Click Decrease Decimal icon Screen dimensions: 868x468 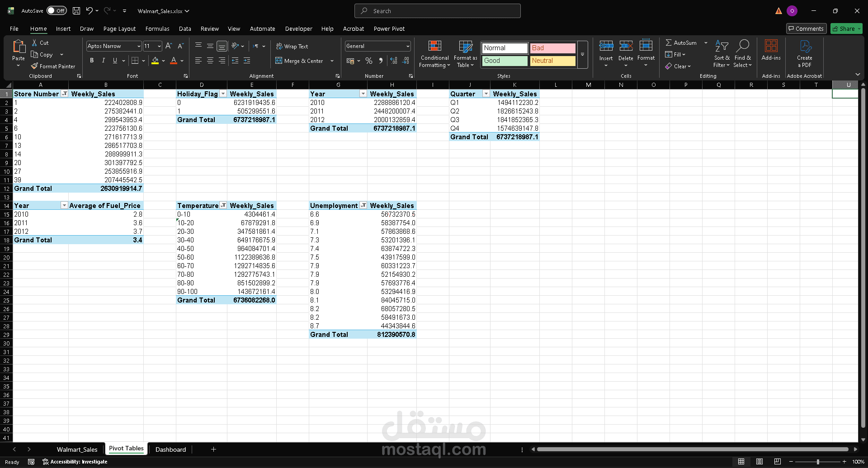(406, 61)
